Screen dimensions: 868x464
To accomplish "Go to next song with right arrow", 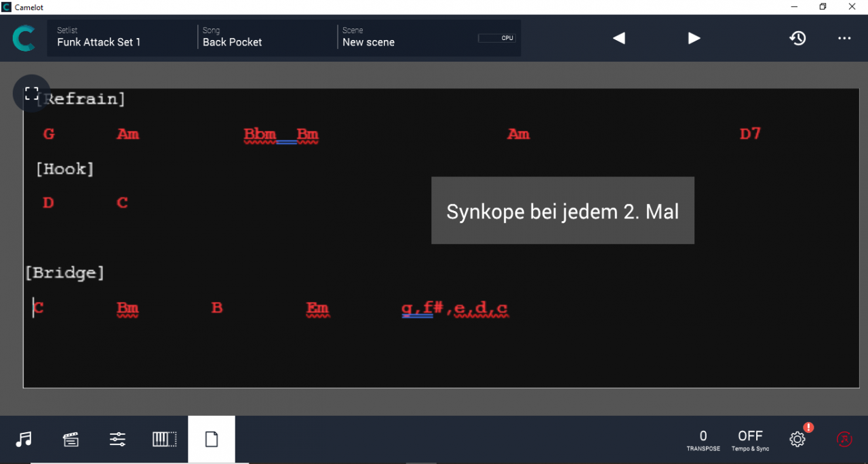I will click(x=694, y=38).
